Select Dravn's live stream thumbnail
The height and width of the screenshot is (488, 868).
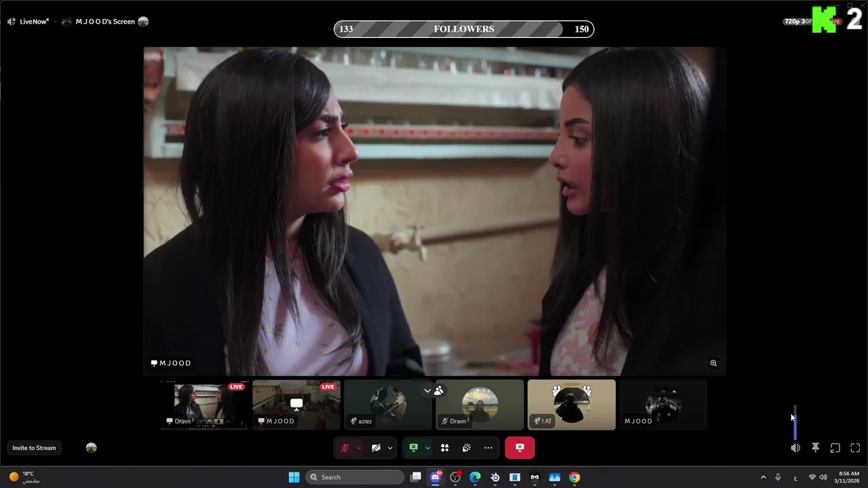point(205,405)
